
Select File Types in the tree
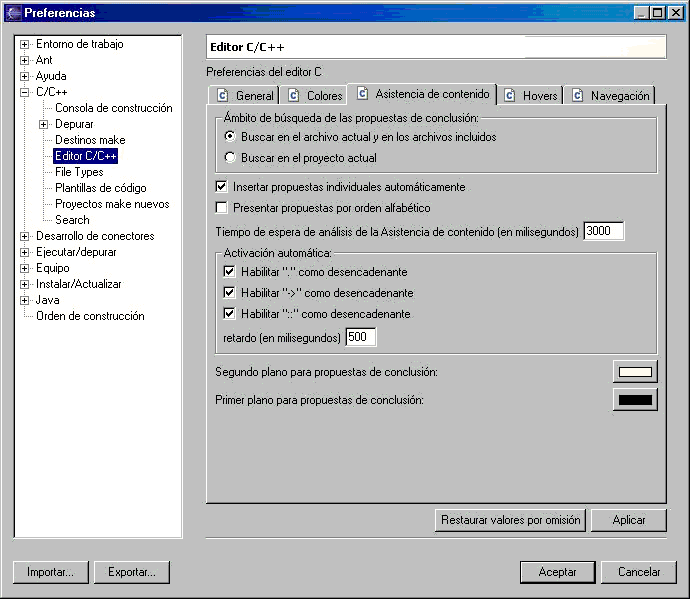[79, 172]
